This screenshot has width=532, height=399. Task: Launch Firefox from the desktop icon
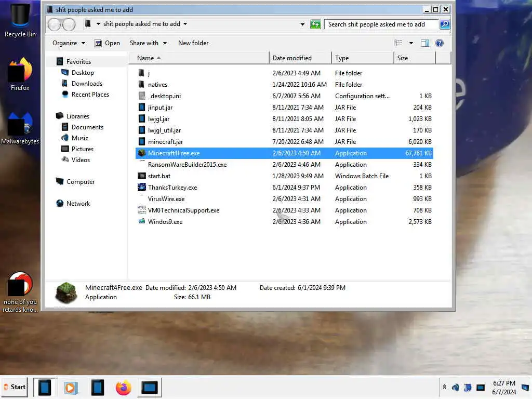20,74
